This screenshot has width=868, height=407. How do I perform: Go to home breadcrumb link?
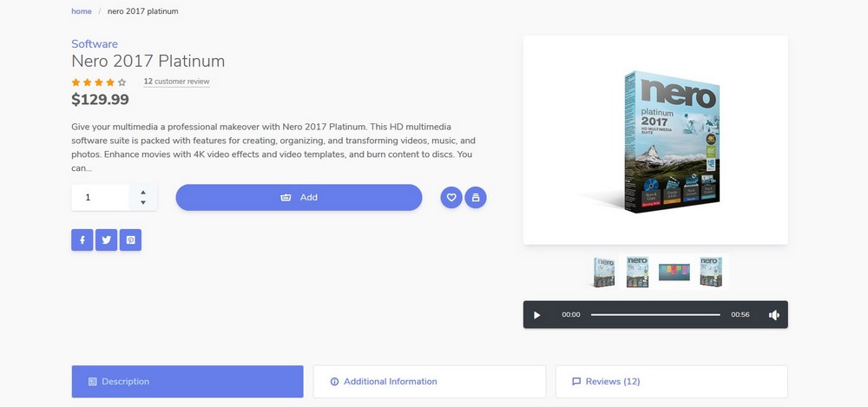(x=82, y=11)
